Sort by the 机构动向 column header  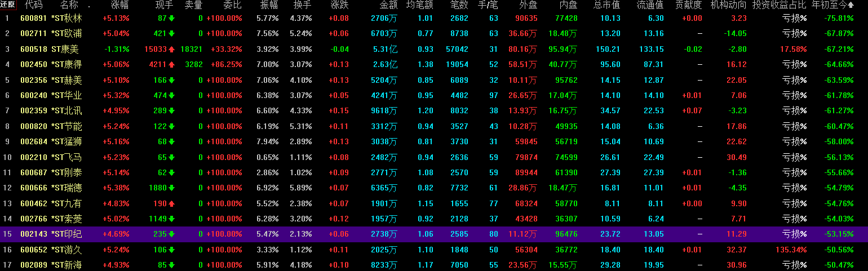[x=728, y=5]
